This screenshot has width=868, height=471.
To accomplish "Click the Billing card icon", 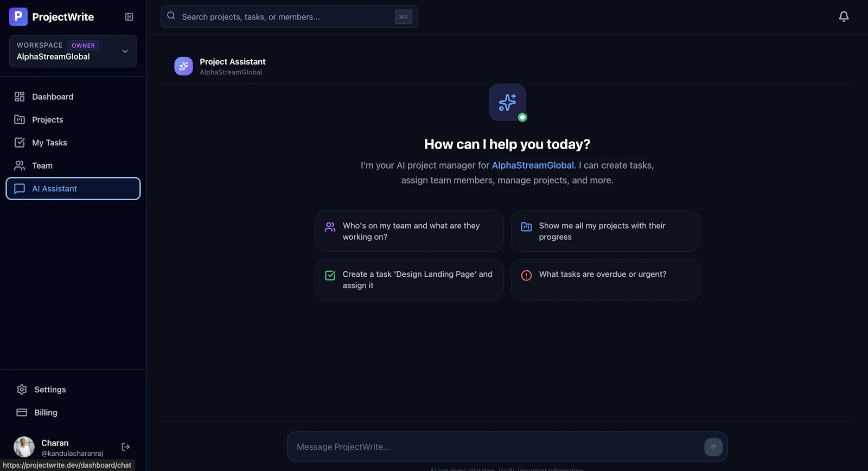I will point(22,412).
